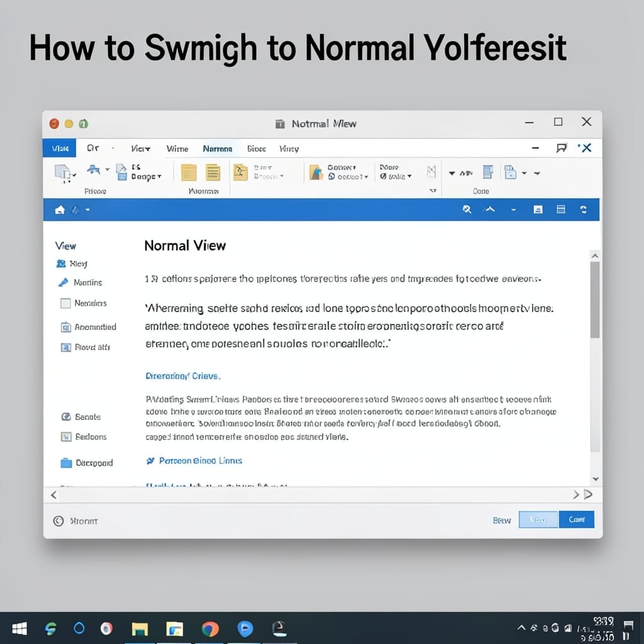Select first yellow notes page icon
The height and width of the screenshot is (644, 644).
pos(189,172)
